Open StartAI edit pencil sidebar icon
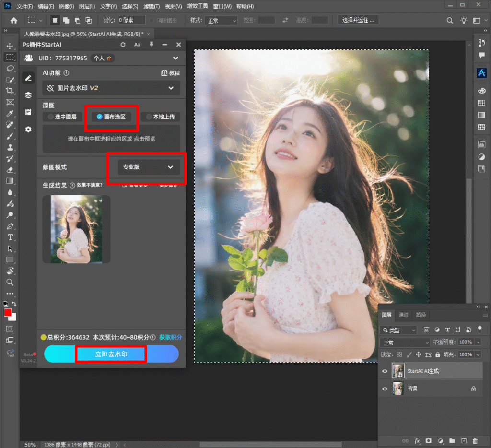 [28, 78]
